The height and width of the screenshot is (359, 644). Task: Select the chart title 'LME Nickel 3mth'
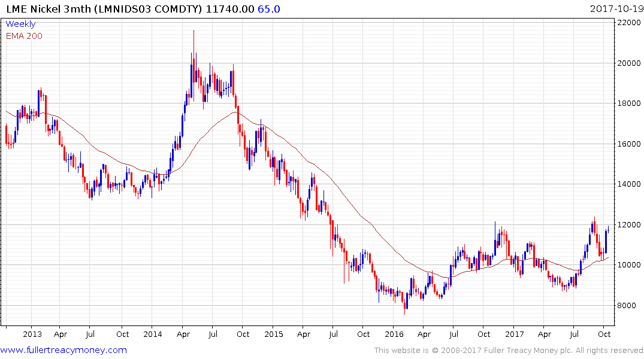pos(49,9)
